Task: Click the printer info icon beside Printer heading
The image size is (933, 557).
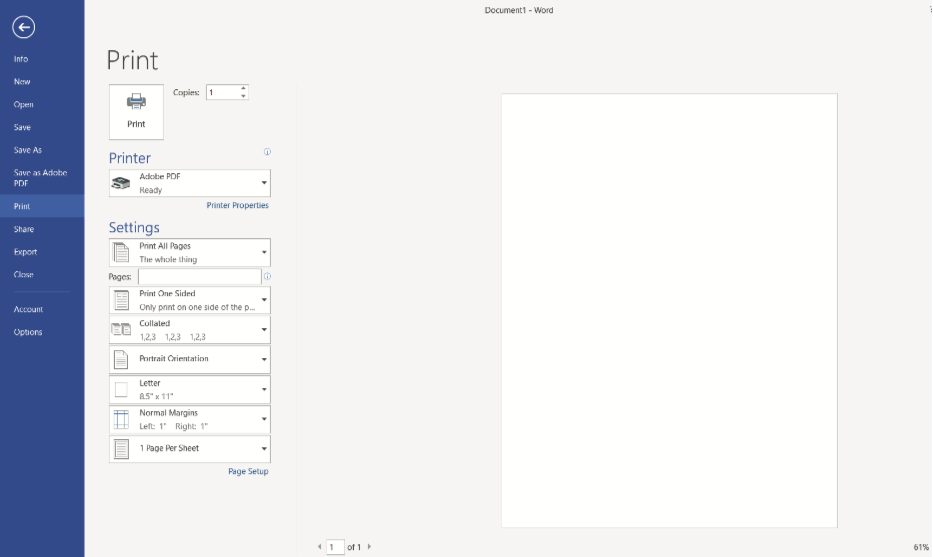Action: (267, 152)
